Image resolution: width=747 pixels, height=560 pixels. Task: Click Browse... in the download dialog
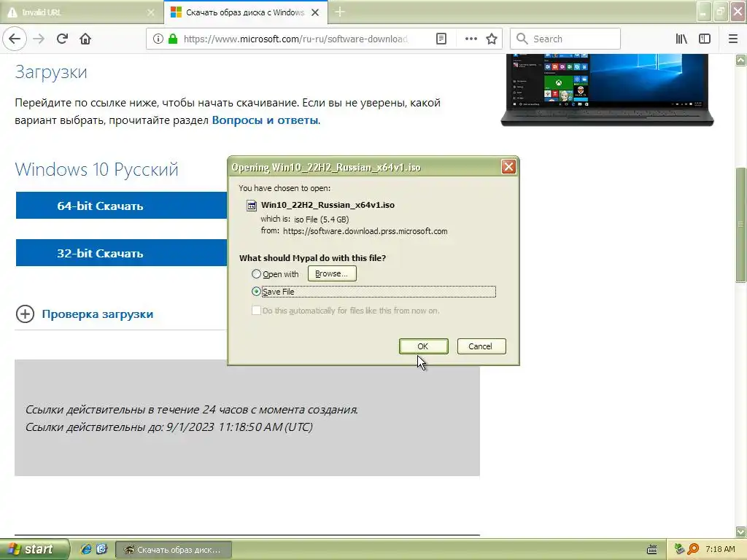coord(332,273)
